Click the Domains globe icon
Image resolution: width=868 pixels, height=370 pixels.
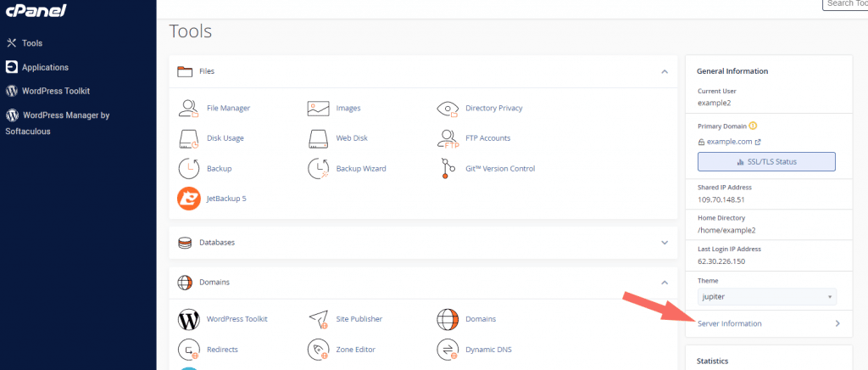click(448, 319)
